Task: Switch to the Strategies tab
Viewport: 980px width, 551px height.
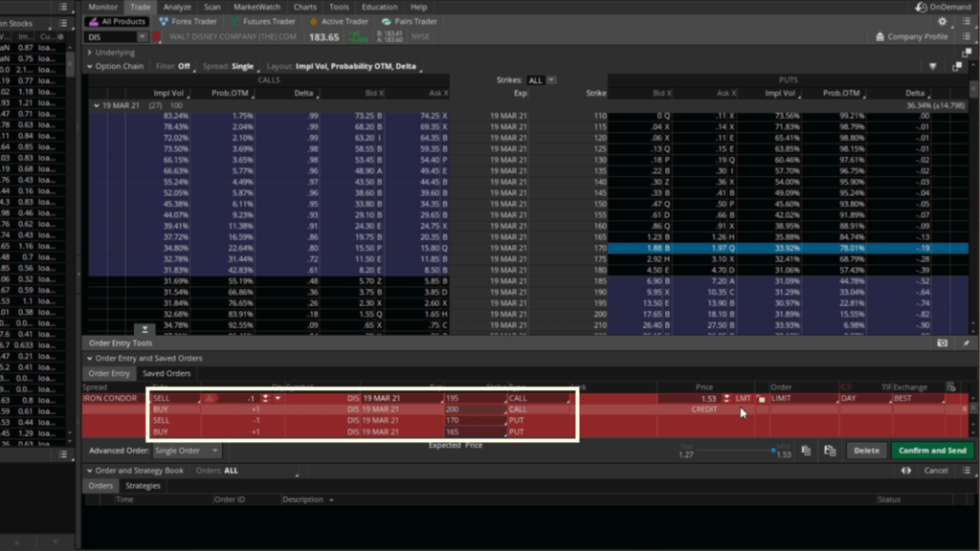Action: click(x=143, y=485)
